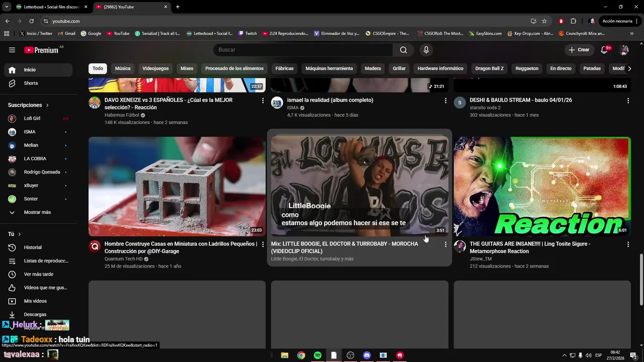Select the Mixes filter chip

click(x=187, y=68)
